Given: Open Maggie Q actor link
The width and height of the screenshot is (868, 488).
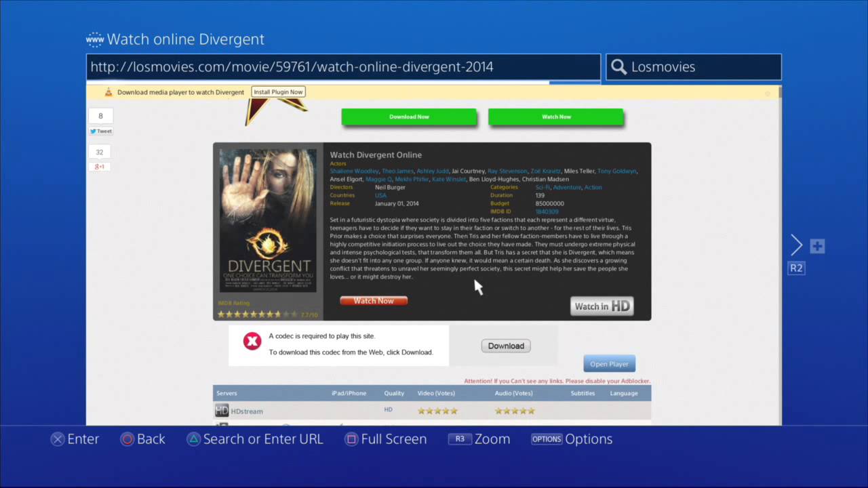Looking at the screenshot, I should (x=379, y=180).
